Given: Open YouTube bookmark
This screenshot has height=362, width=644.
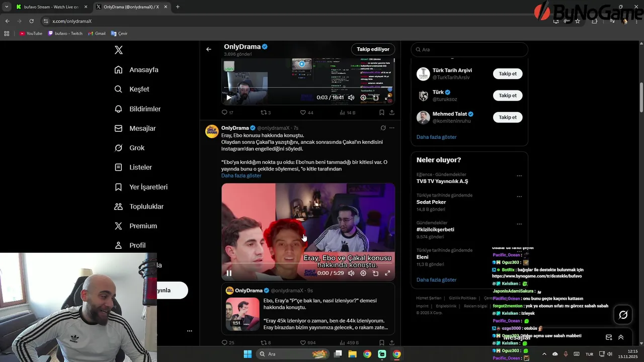Looking at the screenshot, I should click(31, 33).
